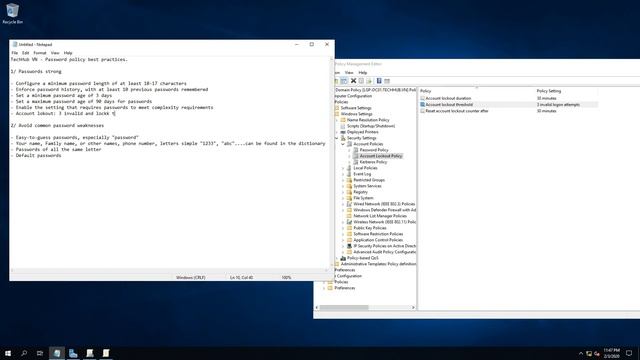Expand the File System tree node
This screenshot has height=360, width=640.
343,198
